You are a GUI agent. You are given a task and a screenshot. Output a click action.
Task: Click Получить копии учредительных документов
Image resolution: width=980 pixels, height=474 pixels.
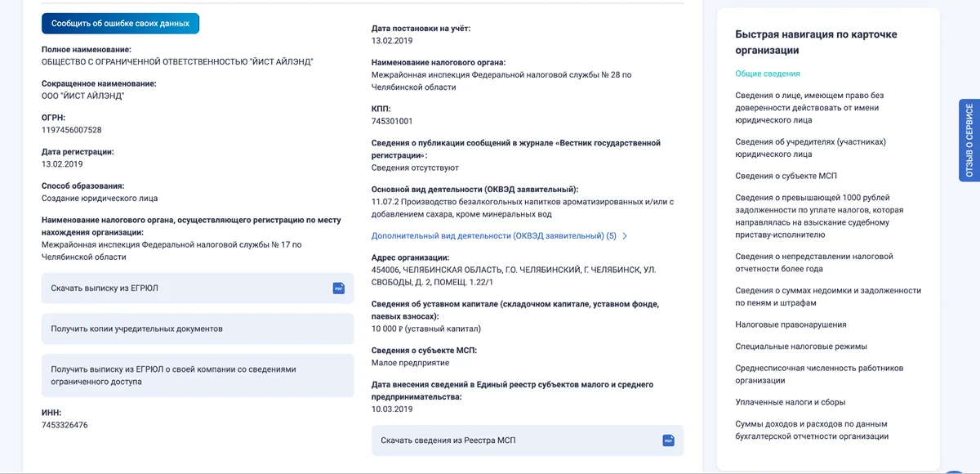click(198, 329)
